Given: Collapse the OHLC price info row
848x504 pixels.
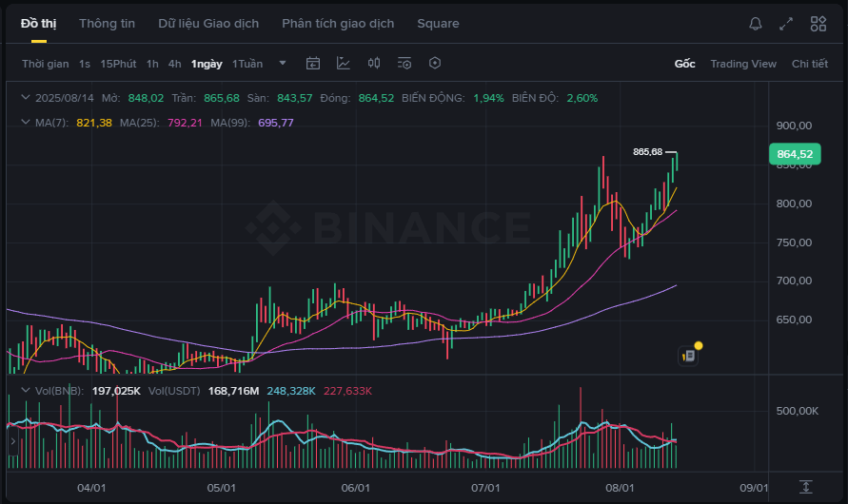Looking at the screenshot, I should click(x=27, y=98).
